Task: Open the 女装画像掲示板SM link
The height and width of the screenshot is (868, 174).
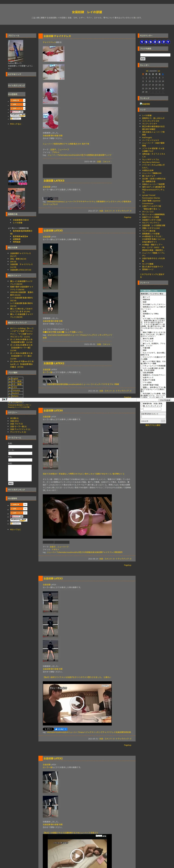Action: (x=21, y=220)
